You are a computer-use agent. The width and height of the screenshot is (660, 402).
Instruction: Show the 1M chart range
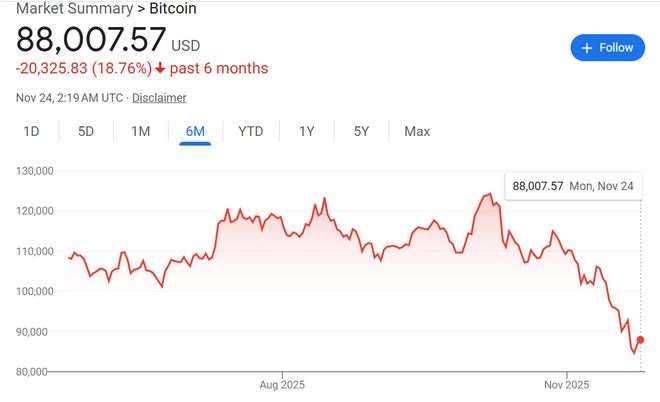coord(141,131)
